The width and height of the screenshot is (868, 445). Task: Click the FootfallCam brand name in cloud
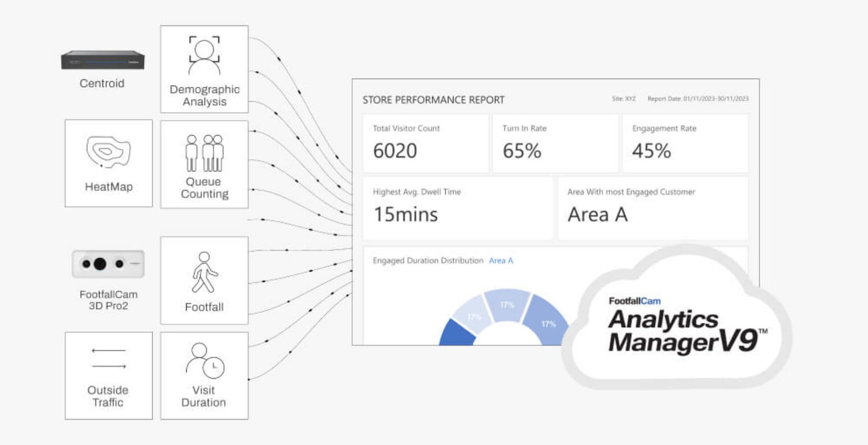pyautogui.click(x=634, y=301)
